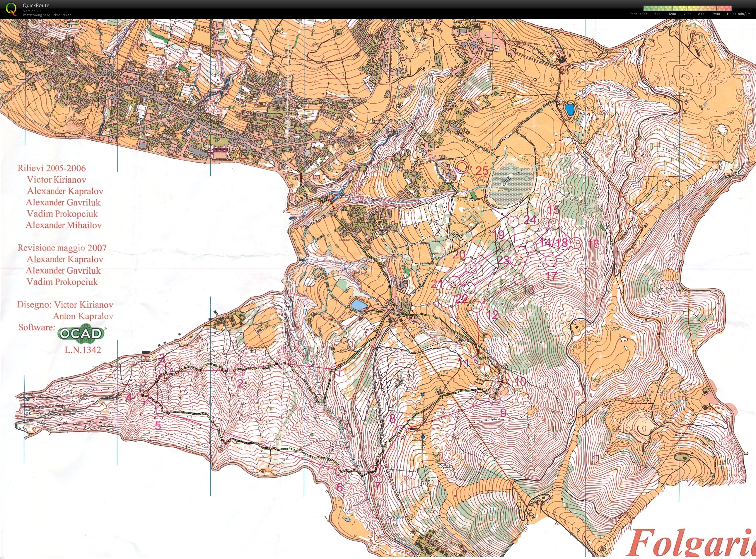The image size is (756, 559).
Task: Click the "7:00" pace value
Action: (687, 14)
